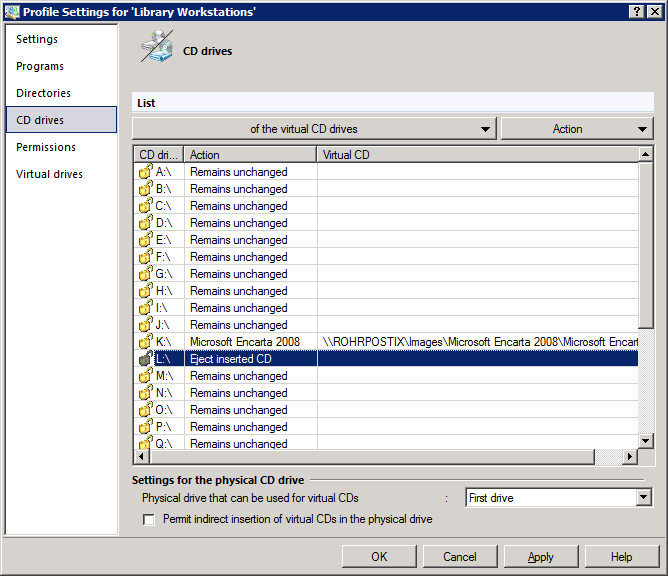Open the 'of the virtual CD drives' dropdown
Image resolution: width=668 pixels, height=576 pixels.
click(x=314, y=129)
